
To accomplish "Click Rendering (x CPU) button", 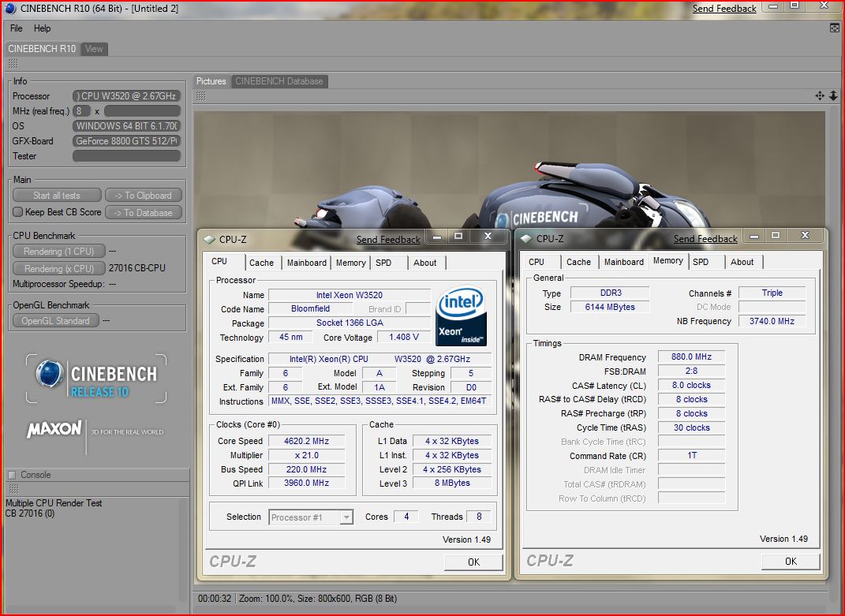I will pyautogui.click(x=58, y=268).
